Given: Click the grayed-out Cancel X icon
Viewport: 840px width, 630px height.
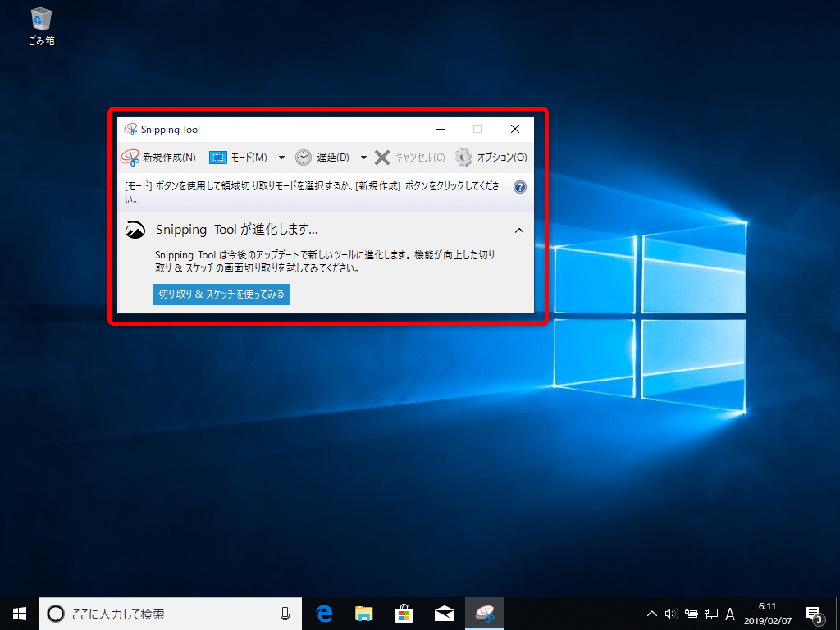Looking at the screenshot, I should pyautogui.click(x=381, y=157).
